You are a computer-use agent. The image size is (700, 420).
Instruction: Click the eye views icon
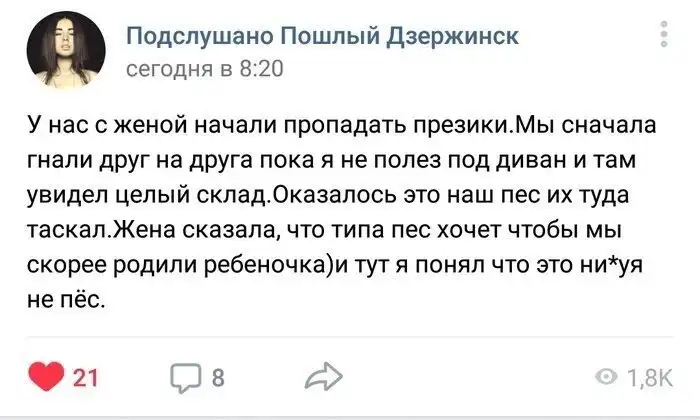(x=607, y=376)
